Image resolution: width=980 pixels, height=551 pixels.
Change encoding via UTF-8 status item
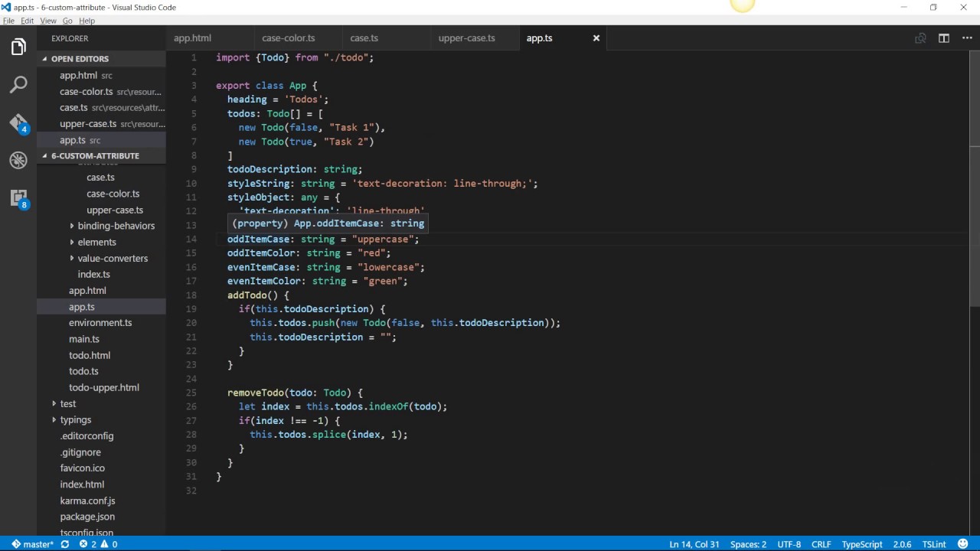click(x=789, y=544)
